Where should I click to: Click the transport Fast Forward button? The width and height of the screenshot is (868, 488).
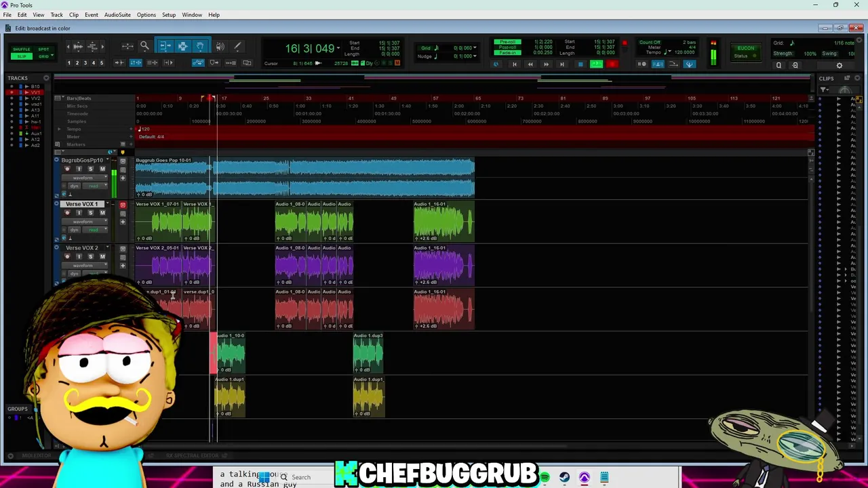coord(546,64)
